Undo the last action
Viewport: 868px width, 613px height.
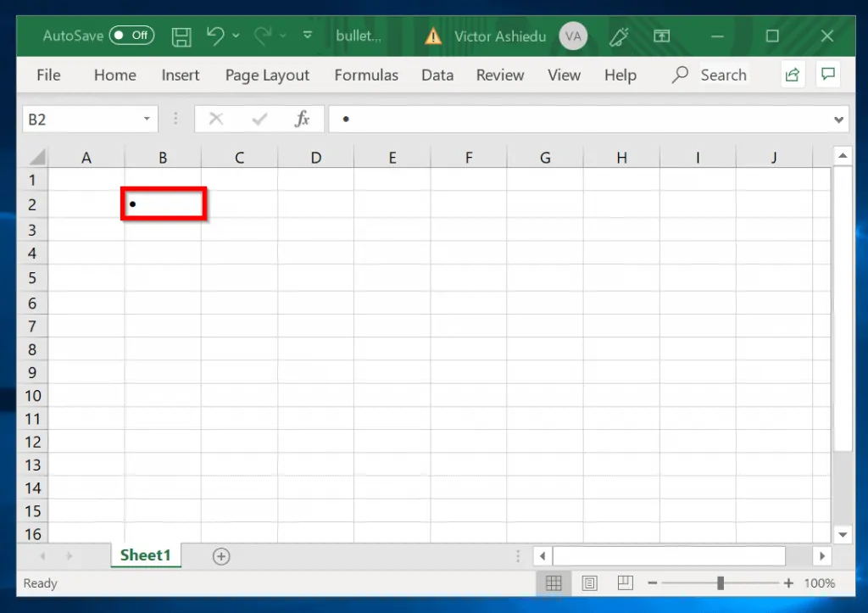tap(215, 36)
